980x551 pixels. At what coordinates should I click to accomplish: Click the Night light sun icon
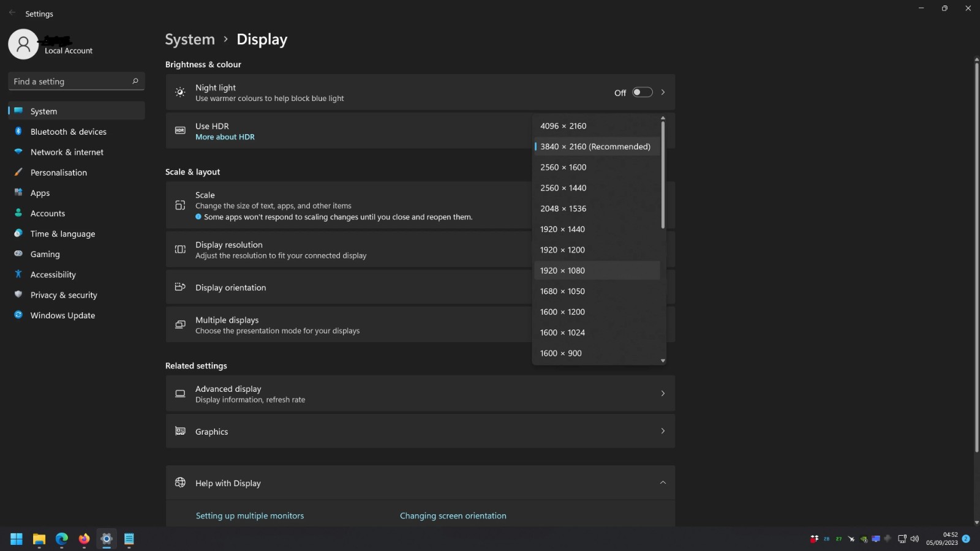coord(180,92)
